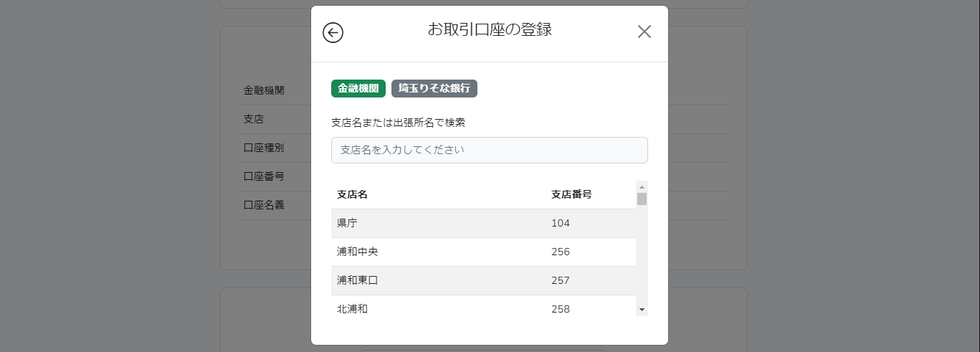
Task: Select the 県庁 branch row
Action: 483,223
